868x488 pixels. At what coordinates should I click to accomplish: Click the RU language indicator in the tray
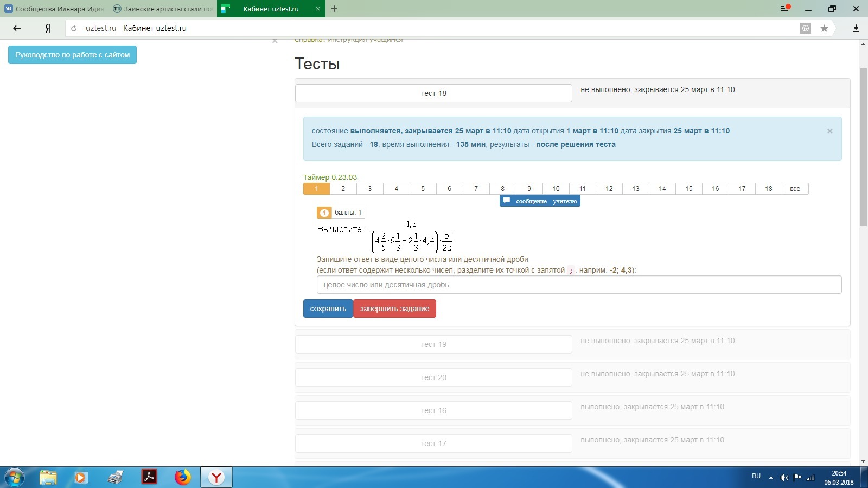[756, 476]
